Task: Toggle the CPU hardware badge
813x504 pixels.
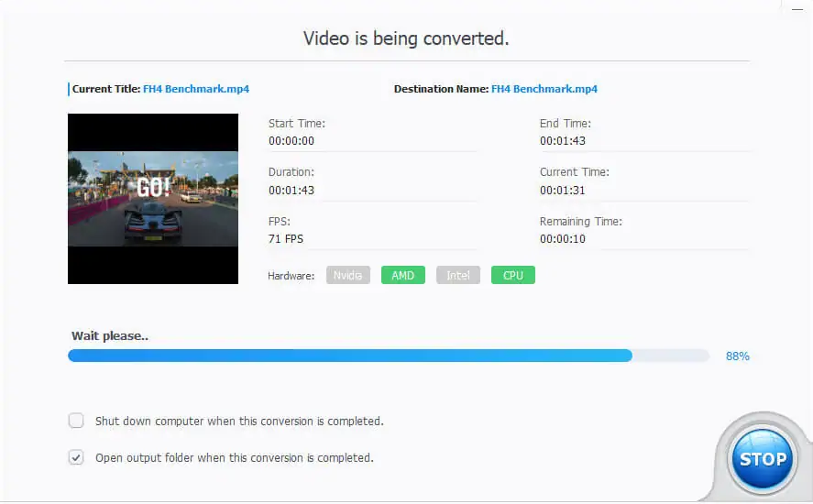Action: coord(513,275)
